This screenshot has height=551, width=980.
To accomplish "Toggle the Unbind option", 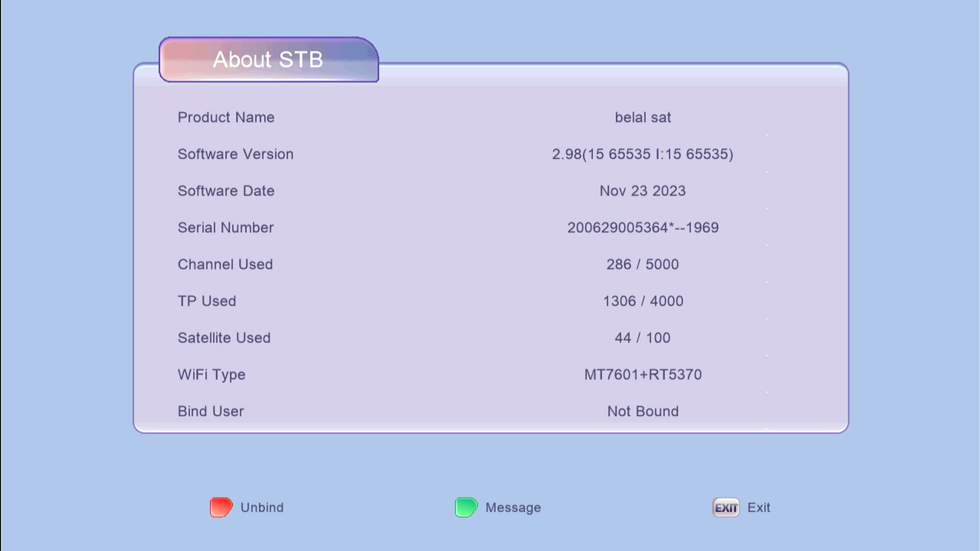I will point(262,507).
